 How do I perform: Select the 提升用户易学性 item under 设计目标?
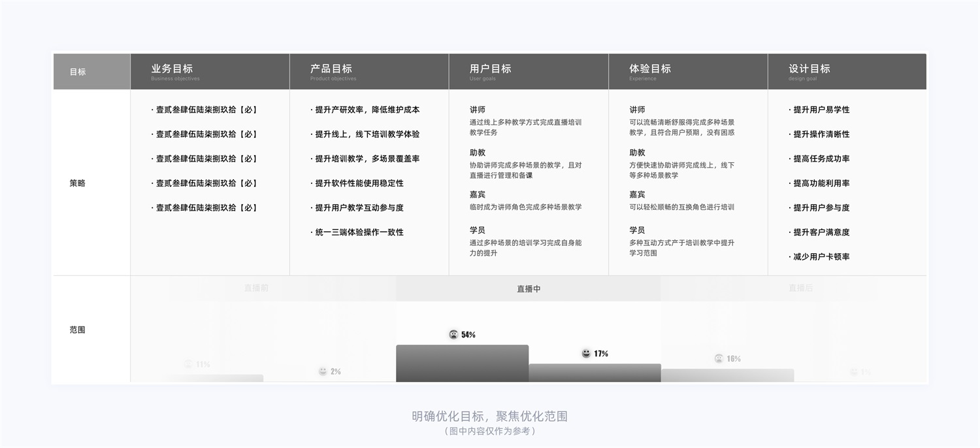pos(819,109)
